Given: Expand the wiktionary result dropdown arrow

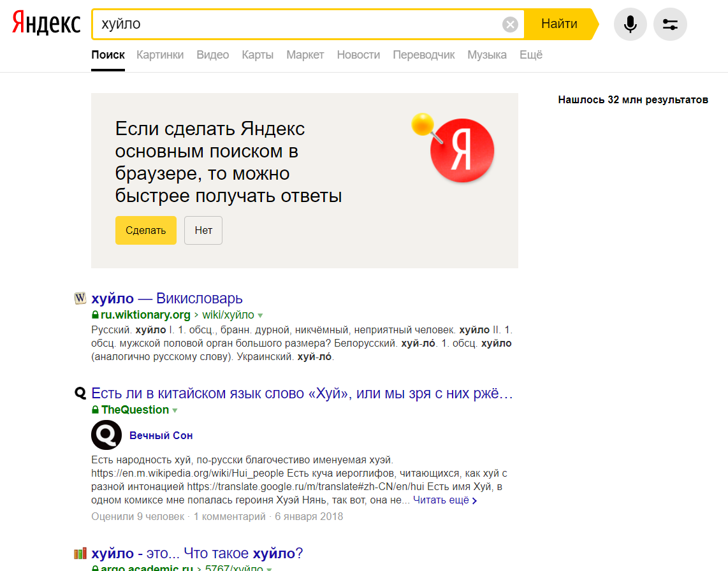Looking at the screenshot, I should click(x=261, y=315).
